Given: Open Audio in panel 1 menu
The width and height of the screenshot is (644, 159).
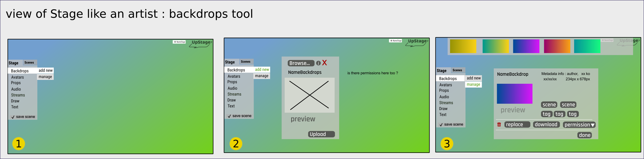Looking at the screenshot, I should (16, 89).
